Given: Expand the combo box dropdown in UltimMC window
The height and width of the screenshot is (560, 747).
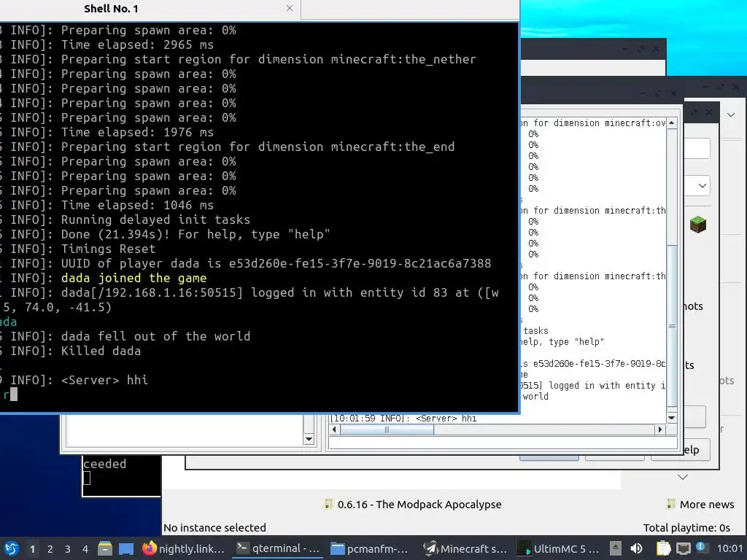Looking at the screenshot, I should (x=703, y=185).
